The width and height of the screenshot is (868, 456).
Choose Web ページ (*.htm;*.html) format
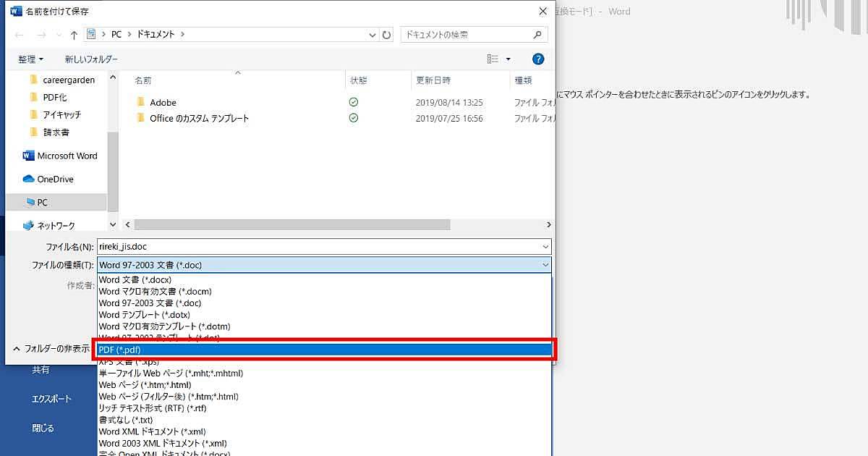click(x=324, y=385)
